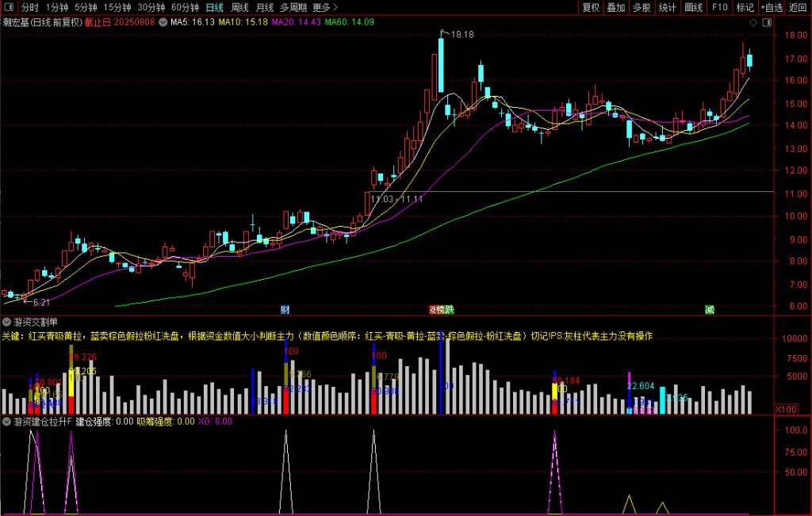The image size is (812, 516).
Task: Click the diamond marker icon above the price axis
Action: (753, 24)
